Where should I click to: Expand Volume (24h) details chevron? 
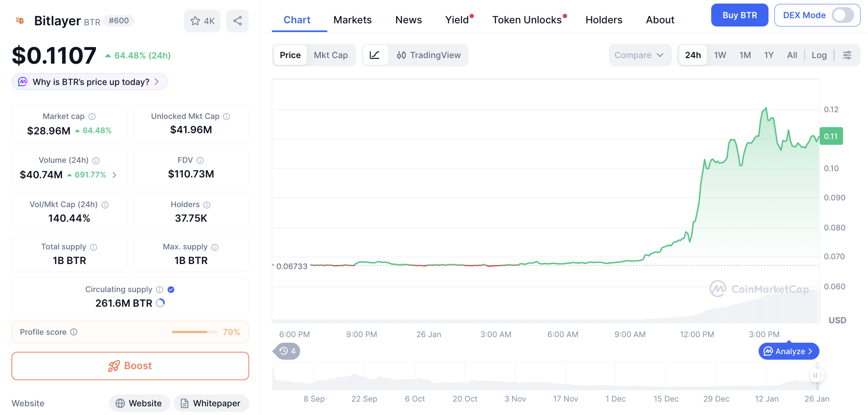click(115, 175)
